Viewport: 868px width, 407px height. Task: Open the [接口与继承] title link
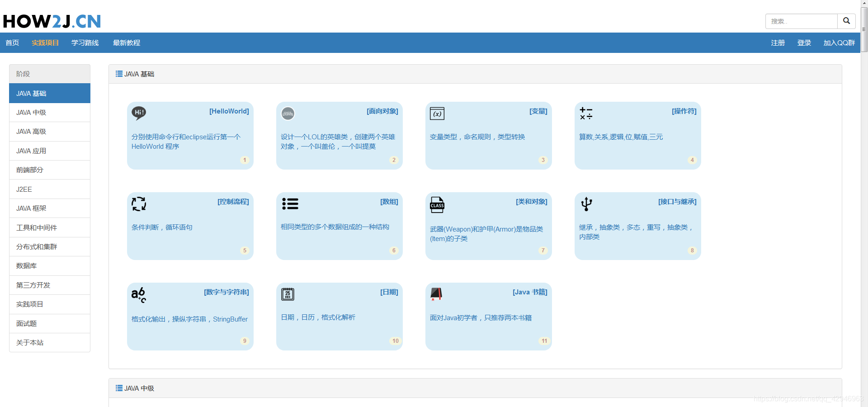point(677,202)
